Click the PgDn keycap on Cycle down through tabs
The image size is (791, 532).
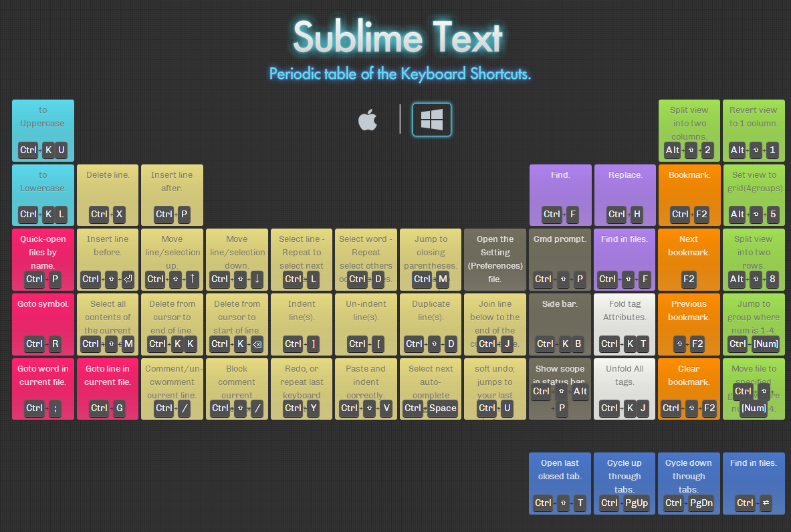point(701,503)
